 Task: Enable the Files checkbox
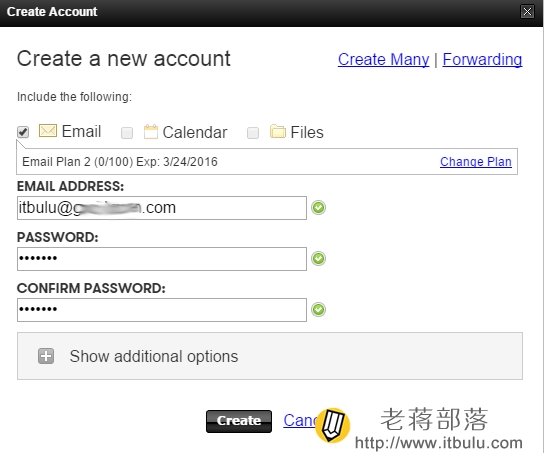253,133
